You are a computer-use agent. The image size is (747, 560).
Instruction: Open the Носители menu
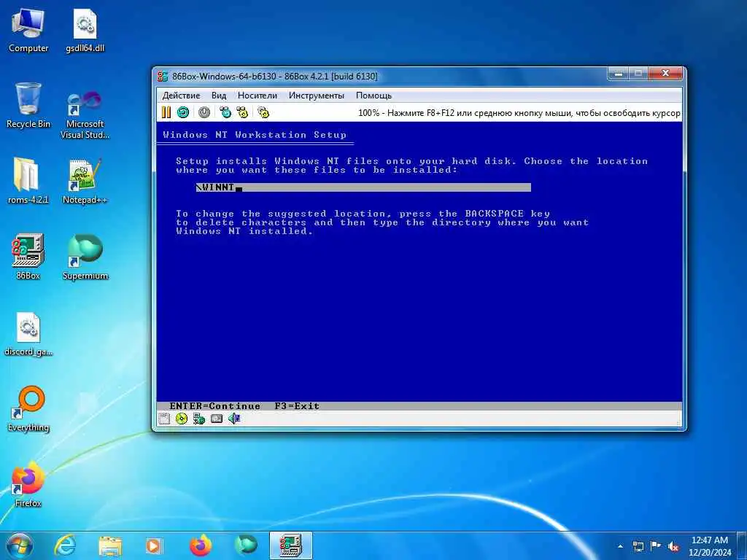click(258, 96)
